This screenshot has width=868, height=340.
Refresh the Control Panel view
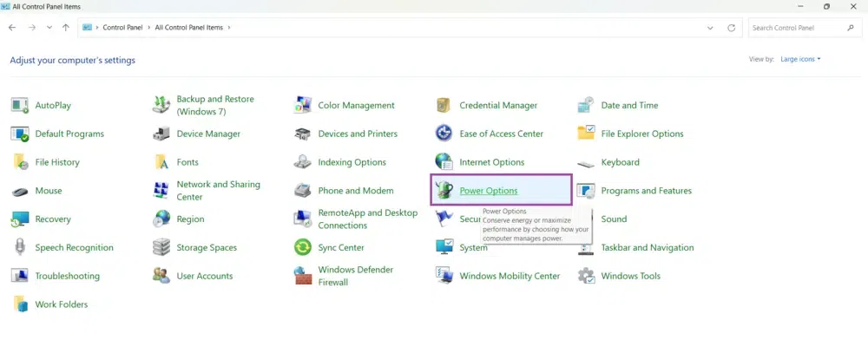click(731, 28)
